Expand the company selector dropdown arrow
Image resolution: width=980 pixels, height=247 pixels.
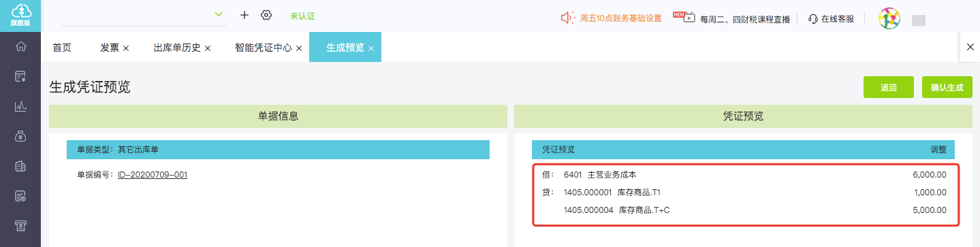219,14
